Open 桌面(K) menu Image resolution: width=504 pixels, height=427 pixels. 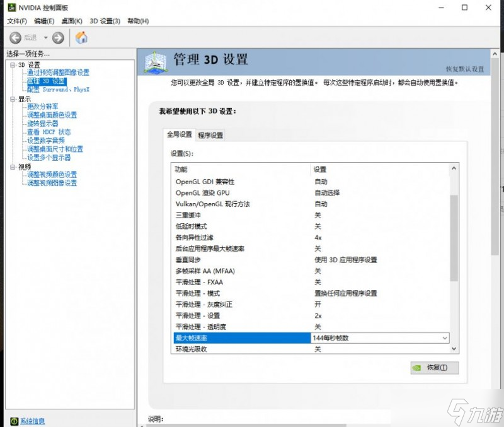(72, 21)
